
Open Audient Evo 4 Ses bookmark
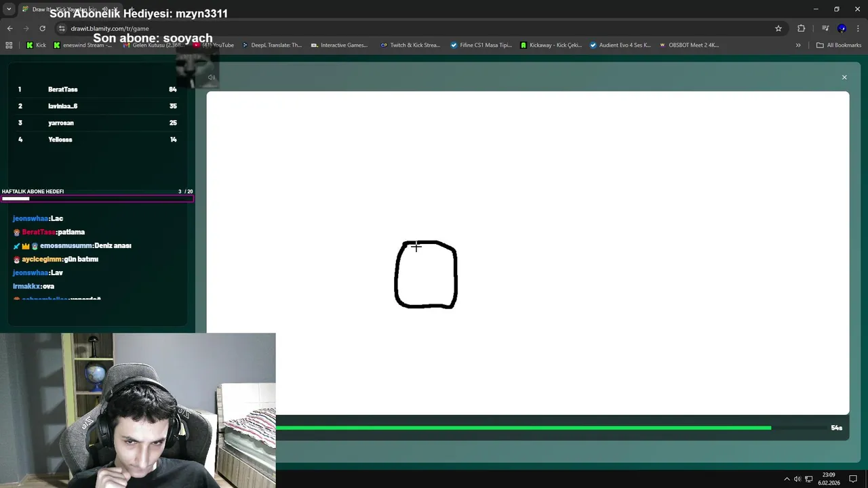click(x=620, y=45)
